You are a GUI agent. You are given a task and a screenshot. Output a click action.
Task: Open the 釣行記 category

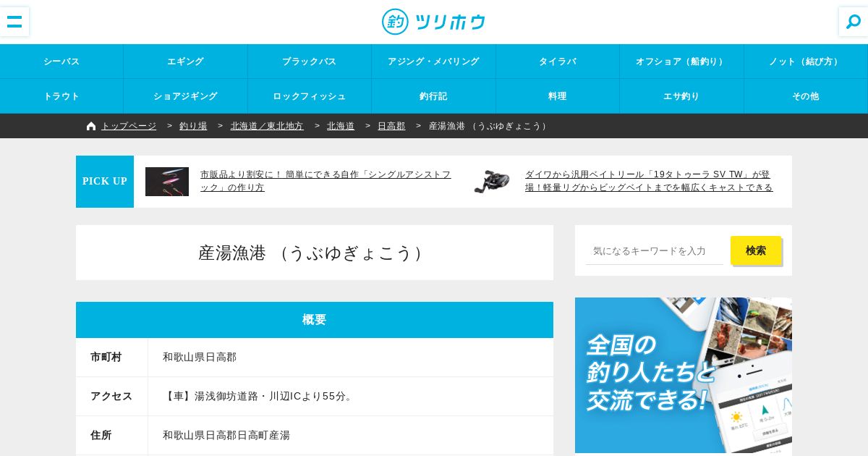tap(434, 96)
